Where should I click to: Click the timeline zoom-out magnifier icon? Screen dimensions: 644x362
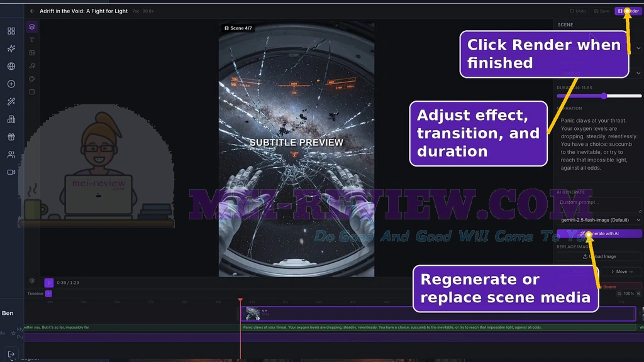[x=619, y=293]
